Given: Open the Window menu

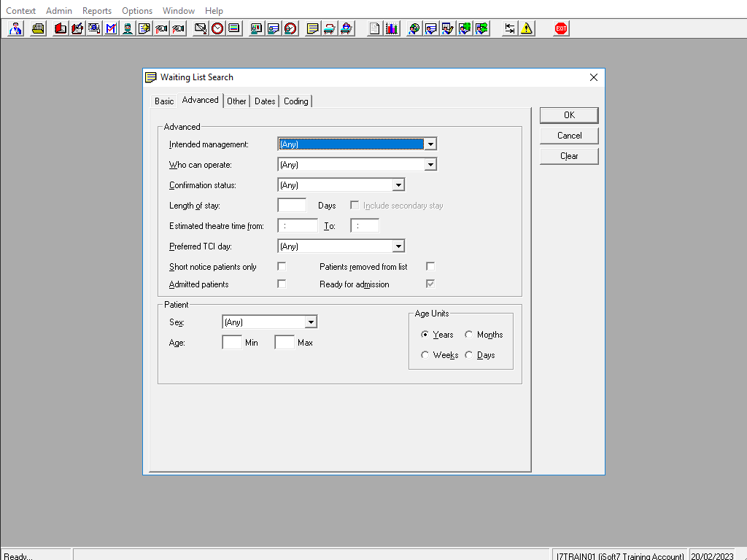Looking at the screenshot, I should coord(179,10).
